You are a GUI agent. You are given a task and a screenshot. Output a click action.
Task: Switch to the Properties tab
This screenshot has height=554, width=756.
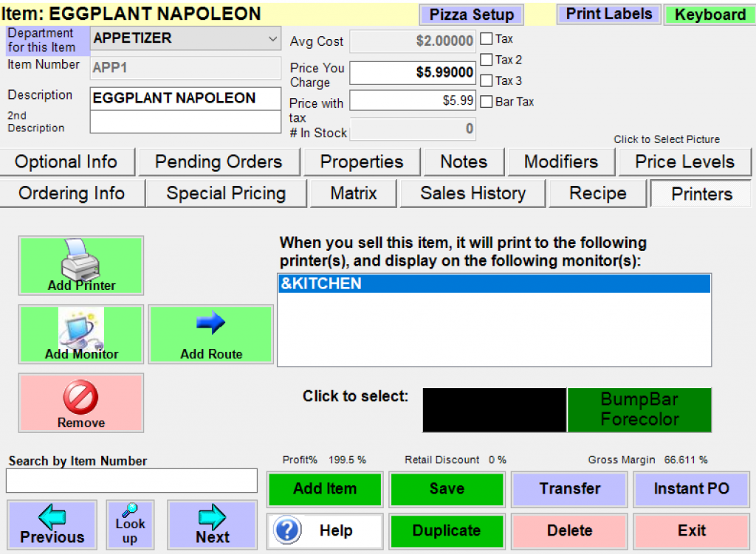pos(362,162)
